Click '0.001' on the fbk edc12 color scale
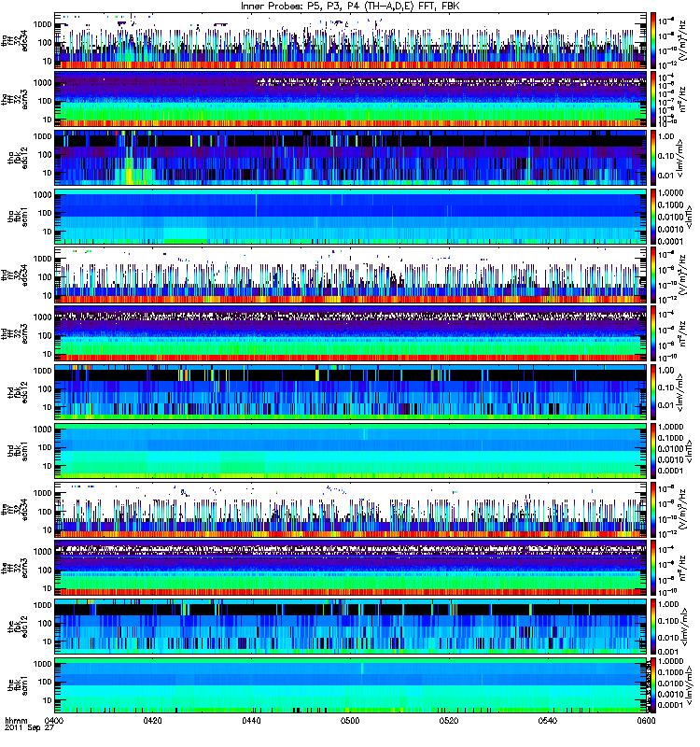The width and height of the screenshot is (700, 747). [668, 652]
